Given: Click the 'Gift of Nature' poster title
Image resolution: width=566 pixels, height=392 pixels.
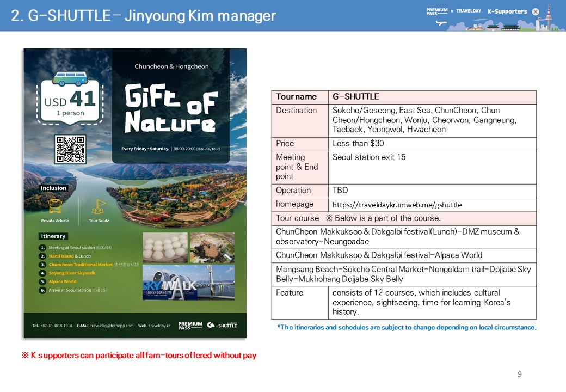Looking at the screenshot, I should coord(171,108).
